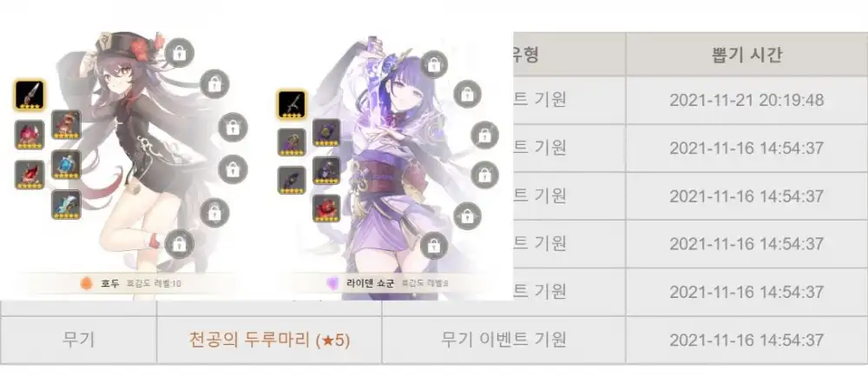
Task: Click the 무기 type cell in bottom row
Action: coord(79,340)
